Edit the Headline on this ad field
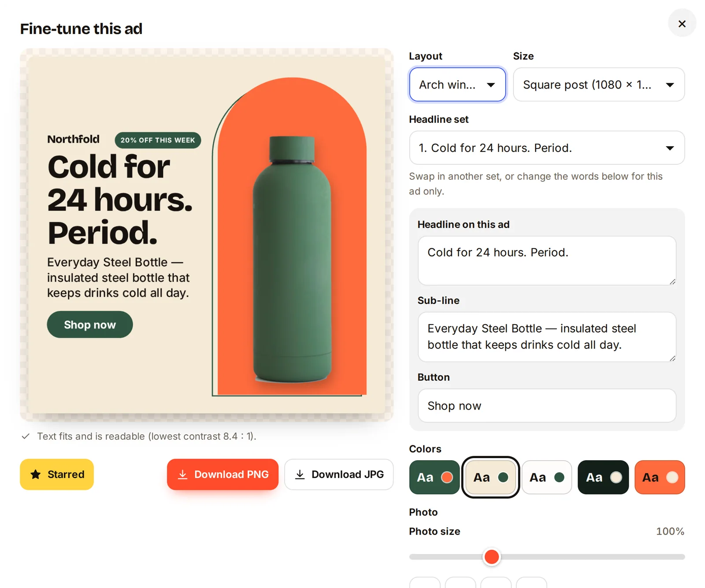This screenshot has width=705, height=588. pyautogui.click(x=547, y=261)
